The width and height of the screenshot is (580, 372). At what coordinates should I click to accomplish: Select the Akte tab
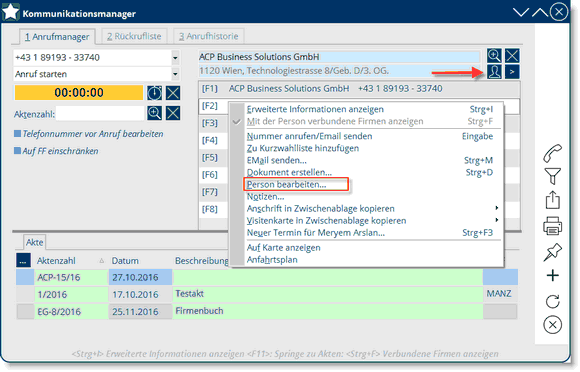click(x=34, y=242)
